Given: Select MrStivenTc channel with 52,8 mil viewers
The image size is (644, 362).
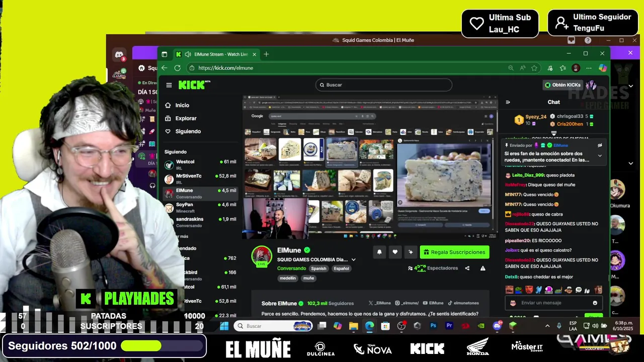Looking at the screenshot, I should (x=200, y=178).
